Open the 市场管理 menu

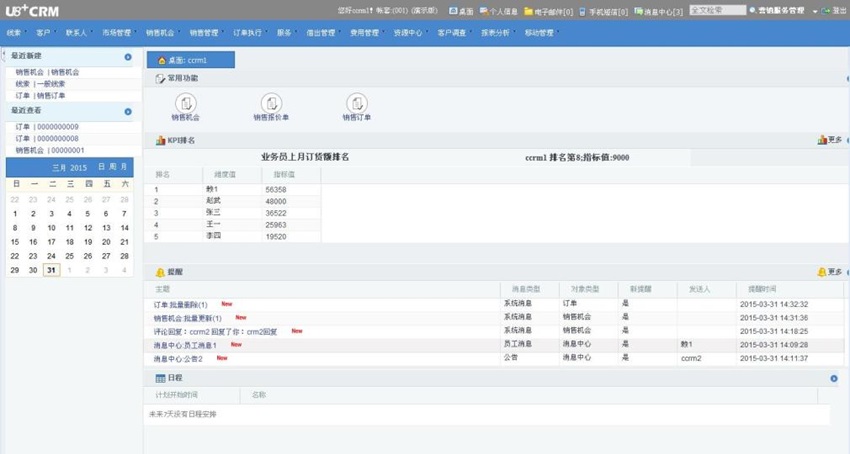[x=117, y=33]
